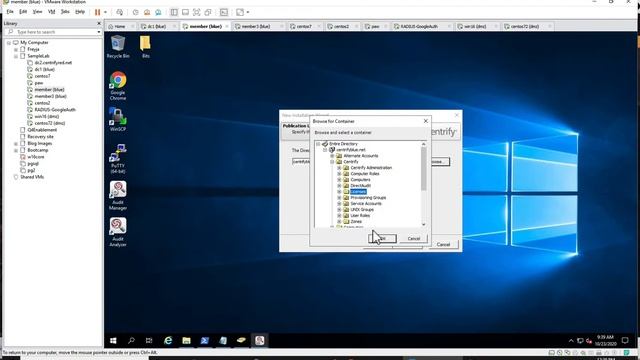Select the Computer Roles container
The width and height of the screenshot is (640, 360).
click(364, 173)
